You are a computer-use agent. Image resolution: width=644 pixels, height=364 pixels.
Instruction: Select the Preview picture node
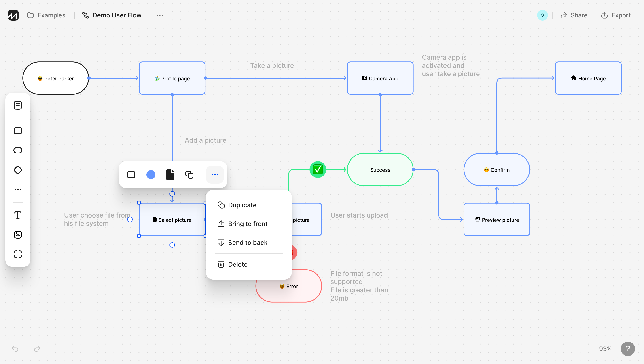point(497,220)
